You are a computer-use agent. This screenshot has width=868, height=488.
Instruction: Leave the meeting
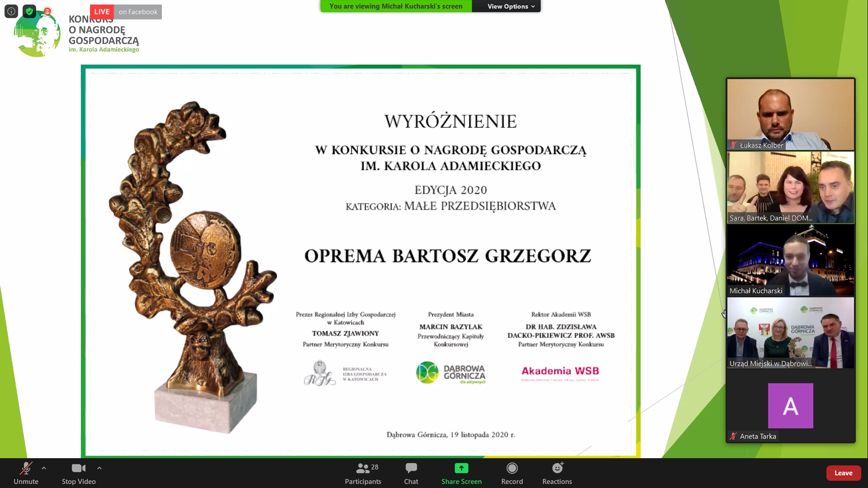843,473
